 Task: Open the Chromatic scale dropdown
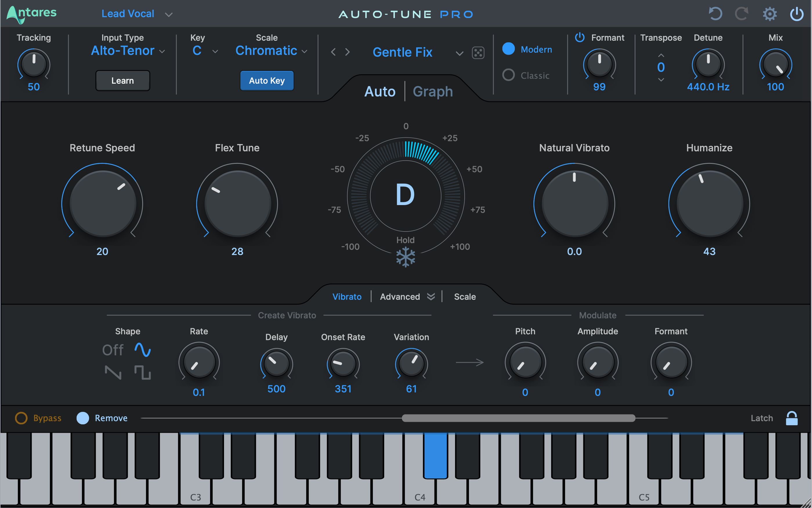271,51
